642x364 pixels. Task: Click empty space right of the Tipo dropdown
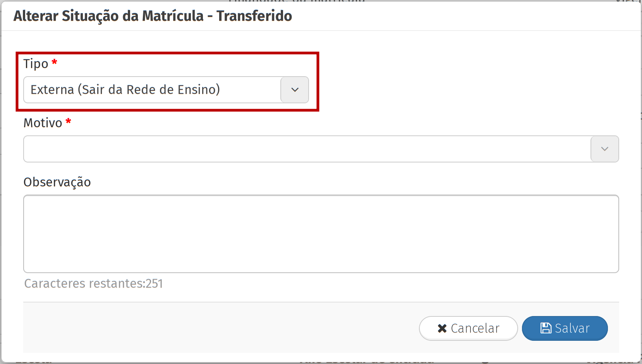465,90
